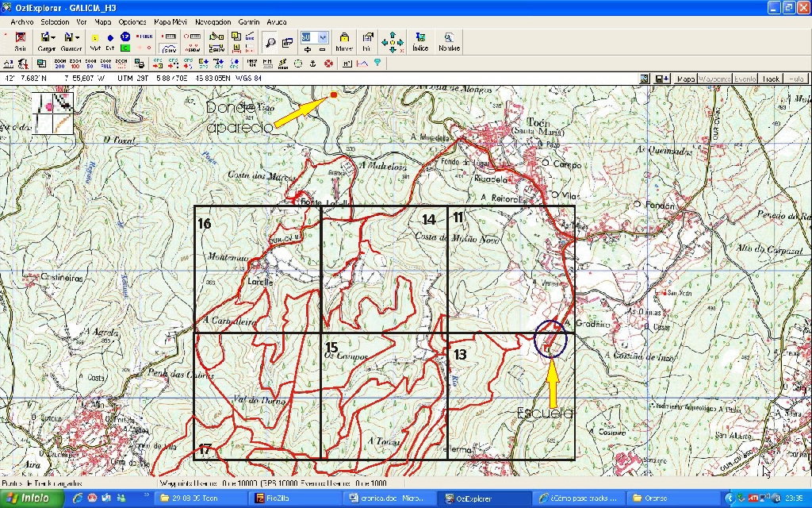
Task: Click the Salir exit icon
Action: point(20,41)
